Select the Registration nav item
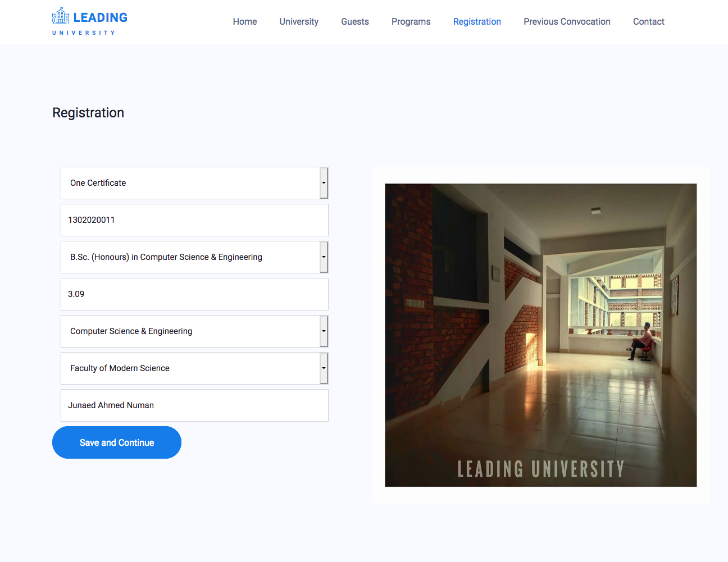 click(x=477, y=21)
